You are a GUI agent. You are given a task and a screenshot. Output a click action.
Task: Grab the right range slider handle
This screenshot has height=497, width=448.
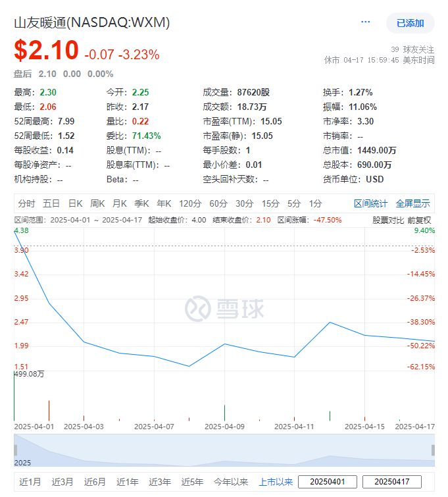[x=433, y=450]
